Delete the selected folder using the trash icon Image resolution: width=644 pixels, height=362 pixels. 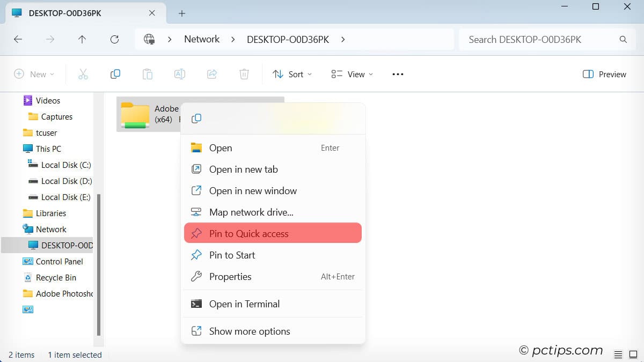tap(244, 74)
